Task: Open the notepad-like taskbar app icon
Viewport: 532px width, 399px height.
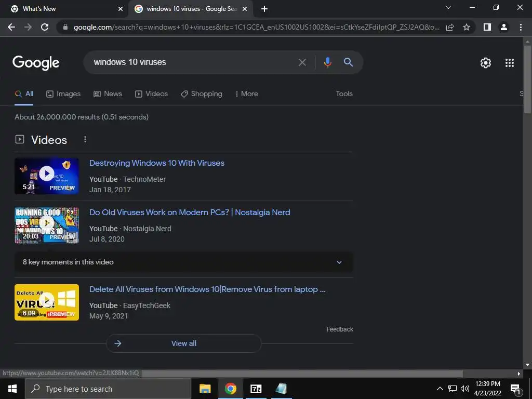Action: (x=281, y=389)
